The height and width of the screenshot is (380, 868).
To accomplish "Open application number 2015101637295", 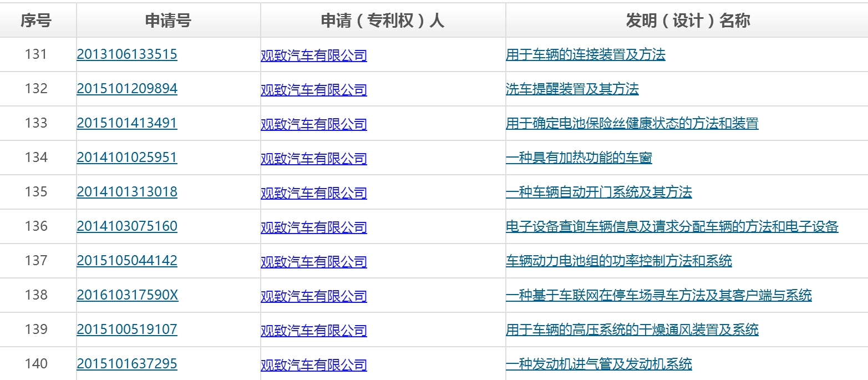I will pyautogui.click(x=127, y=364).
